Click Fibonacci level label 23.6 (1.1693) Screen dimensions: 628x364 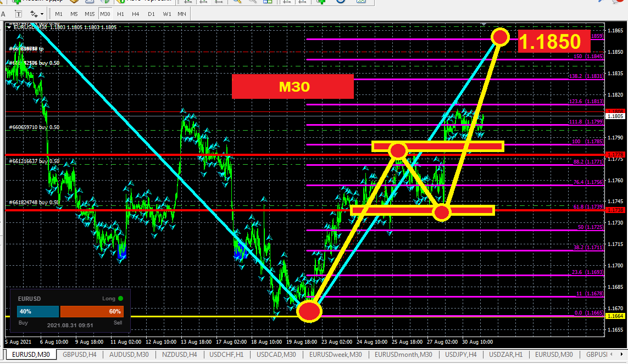[587, 272]
